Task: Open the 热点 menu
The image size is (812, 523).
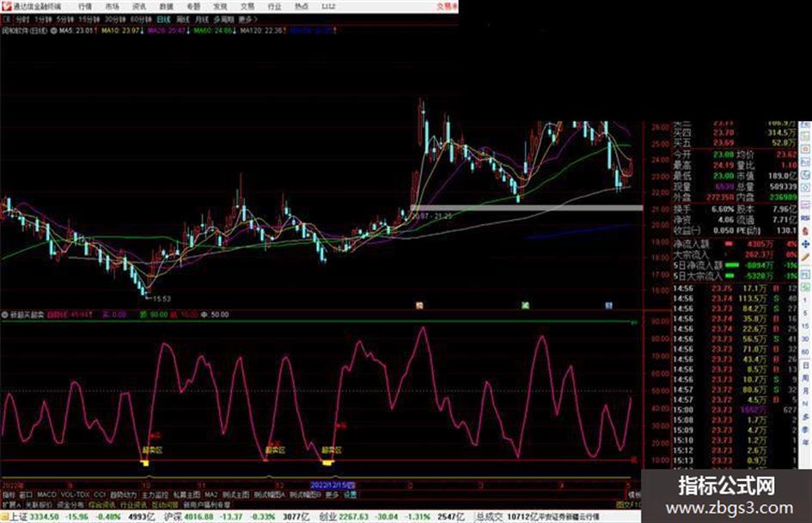Action: (x=302, y=7)
